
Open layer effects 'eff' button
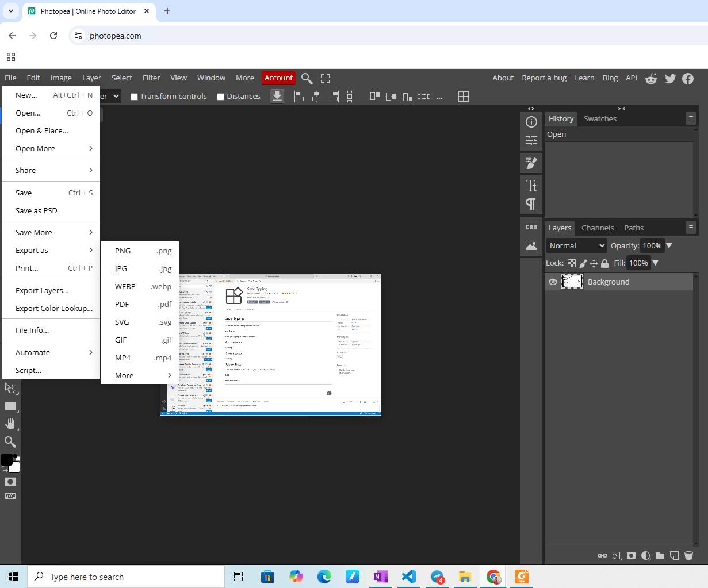click(617, 556)
